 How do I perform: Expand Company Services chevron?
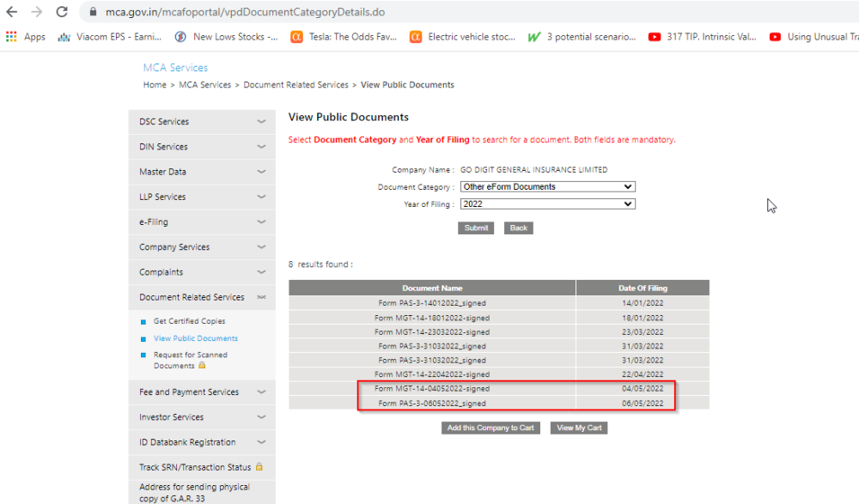(x=261, y=247)
